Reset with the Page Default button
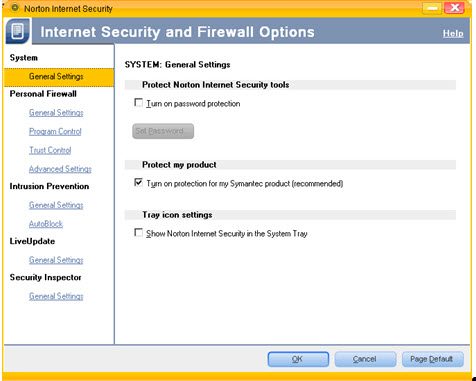The image size is (476, 381). (x=432, y=359)
